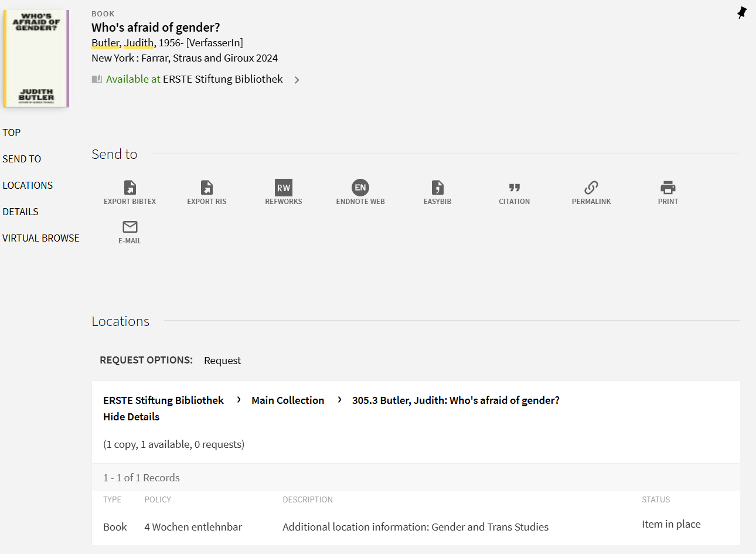Pin this record with the pushpin icon

click(742, 12)
